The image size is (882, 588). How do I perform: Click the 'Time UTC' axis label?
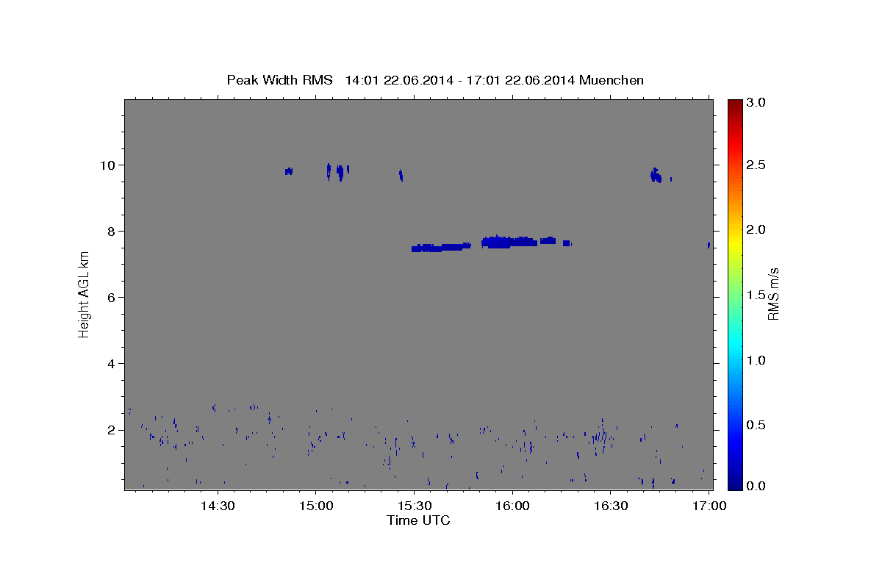(x=418, y=520)
